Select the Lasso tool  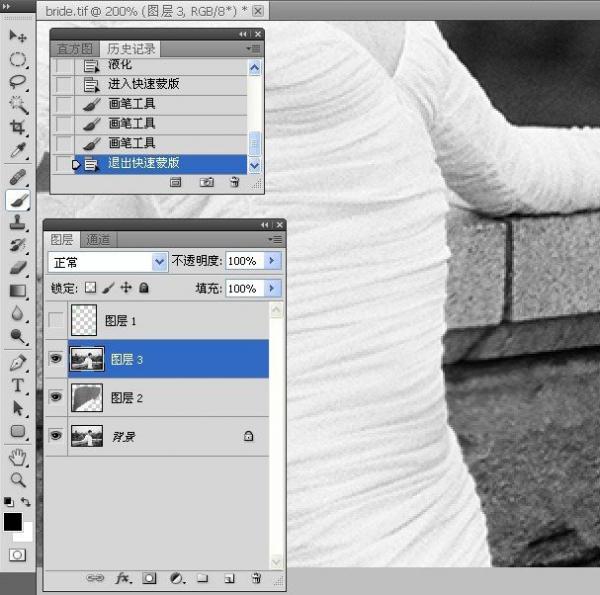18,82
